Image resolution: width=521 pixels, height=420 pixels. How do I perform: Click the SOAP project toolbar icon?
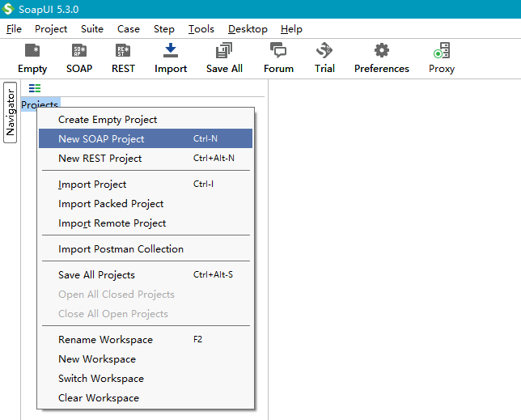pyautogui.click(x=79, y=51)
